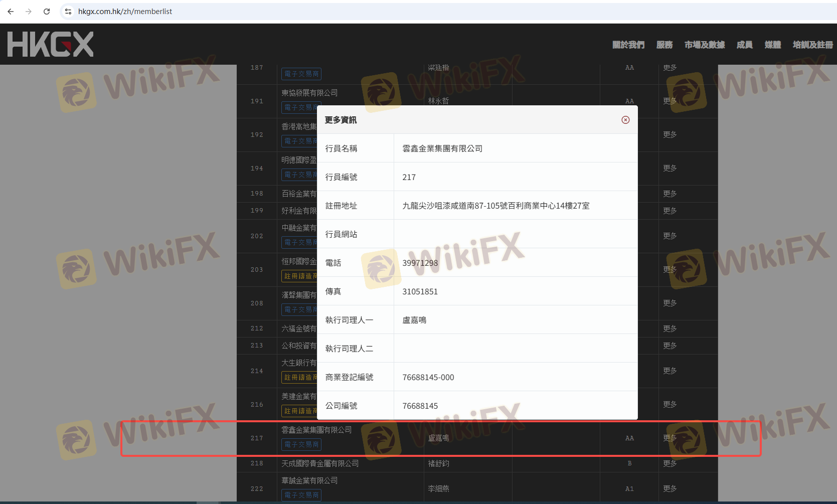Open the 培訓及註冊 menu
837x504 pixels.
coord(812,45)
